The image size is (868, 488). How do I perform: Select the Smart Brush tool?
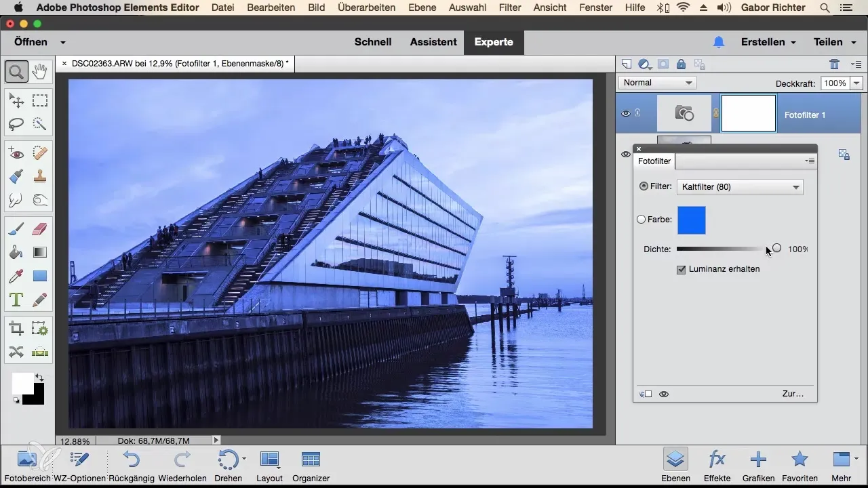click(x=16, y=177)
